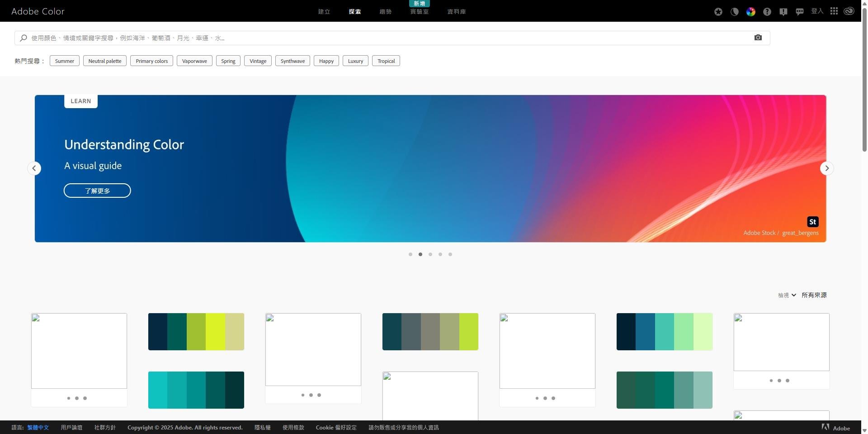Open more options dots under first thumbnail card
This screenshot has height=434, width=868.
pyautogui.click(x=77, y=398)
